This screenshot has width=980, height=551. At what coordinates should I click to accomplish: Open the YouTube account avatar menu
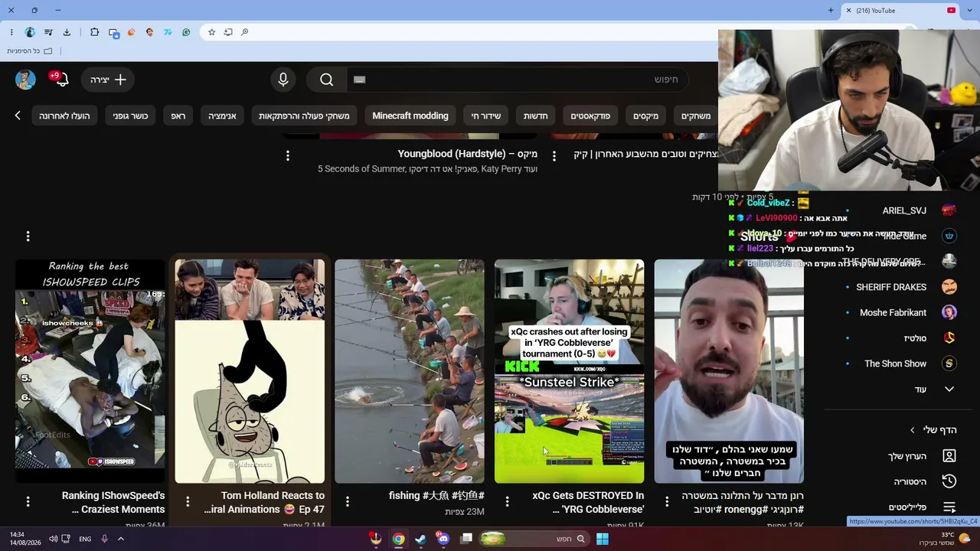25,80
